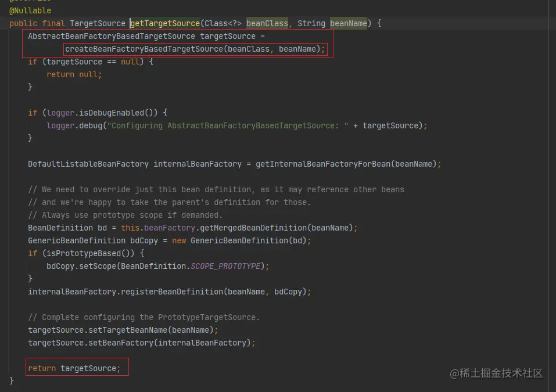
Task: Click DefaultListableBeanFactory type name
Action: point(88,164)
